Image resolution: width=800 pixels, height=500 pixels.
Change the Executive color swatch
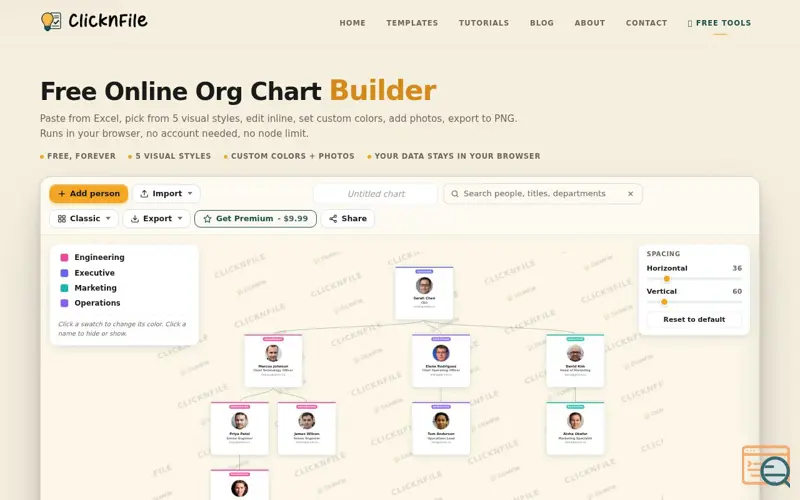click(64, 273)
